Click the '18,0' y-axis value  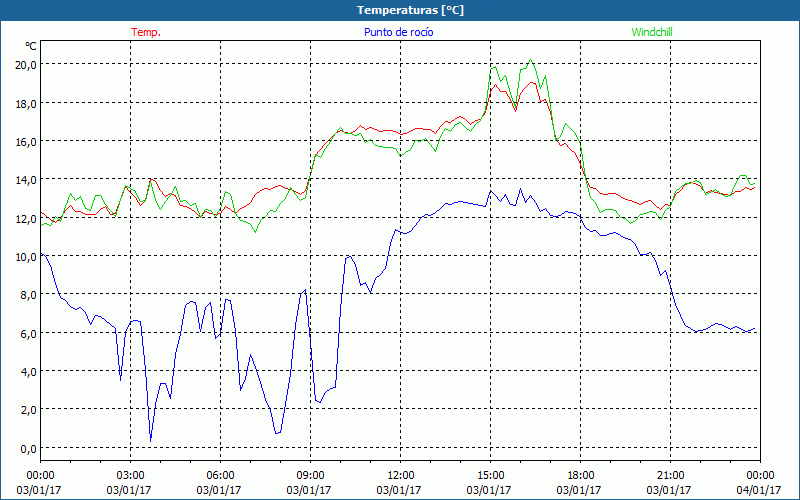[26, 104]
